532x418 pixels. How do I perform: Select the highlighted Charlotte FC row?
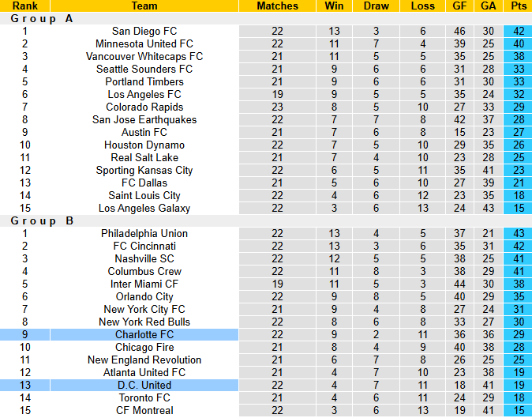[144, 335]
